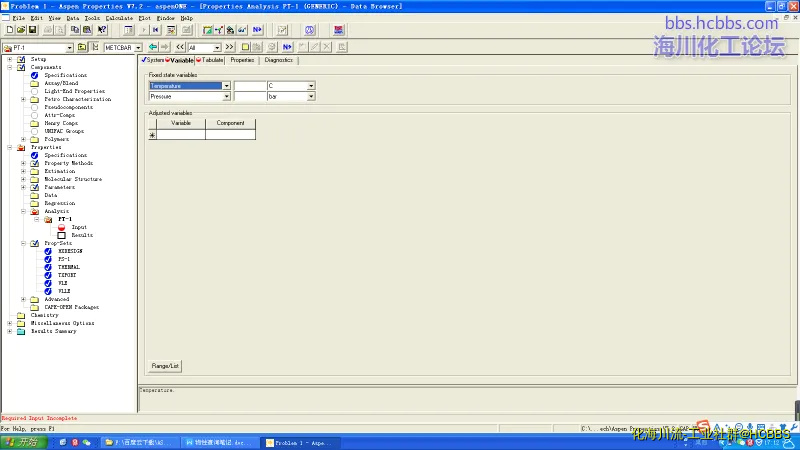
Task: Open the Data menu
Action: pos(72,18)
